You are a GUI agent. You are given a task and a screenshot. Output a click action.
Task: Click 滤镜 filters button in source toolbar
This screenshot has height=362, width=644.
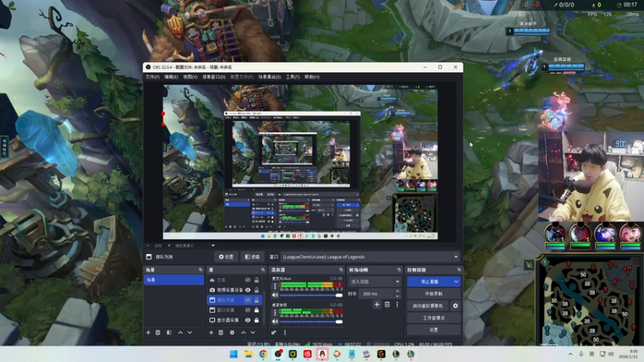(x=252, y=257)
